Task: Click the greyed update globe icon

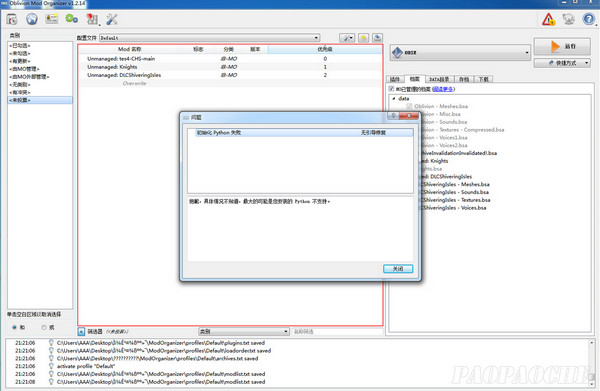Action: tap(569, 19)
